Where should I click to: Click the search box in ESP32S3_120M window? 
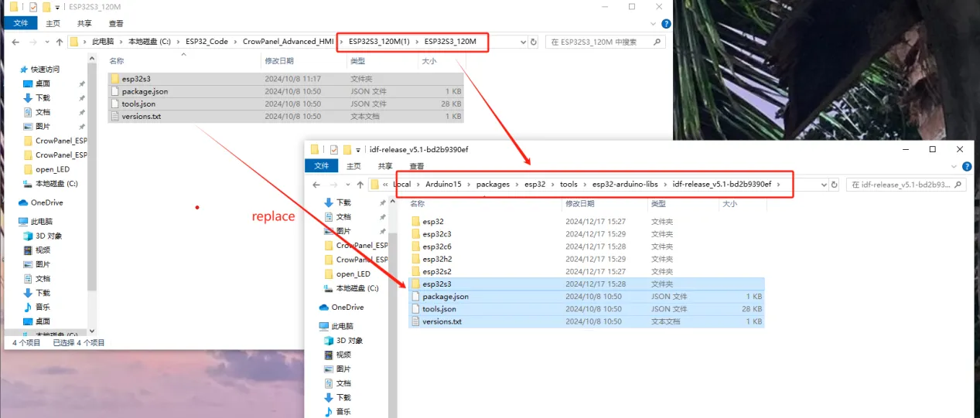pos(603,42)
